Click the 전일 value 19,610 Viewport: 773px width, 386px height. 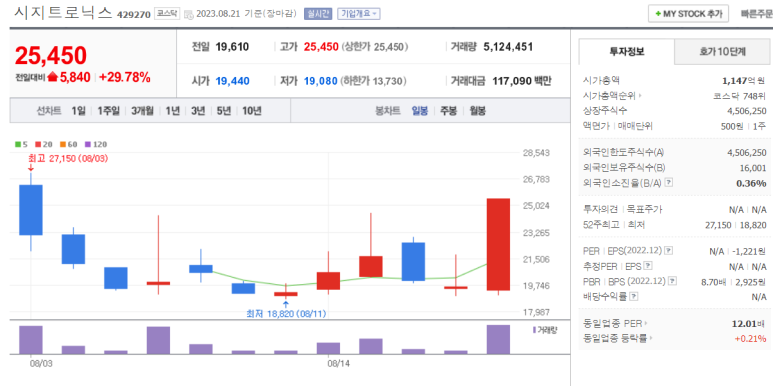pos(233,47)
